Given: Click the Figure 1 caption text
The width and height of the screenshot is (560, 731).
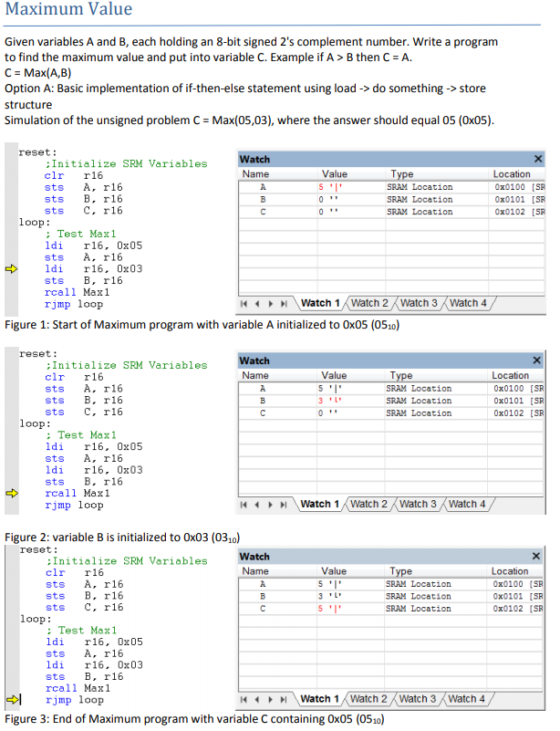Looking at the screenshot, I should click(x=202, y=325).
